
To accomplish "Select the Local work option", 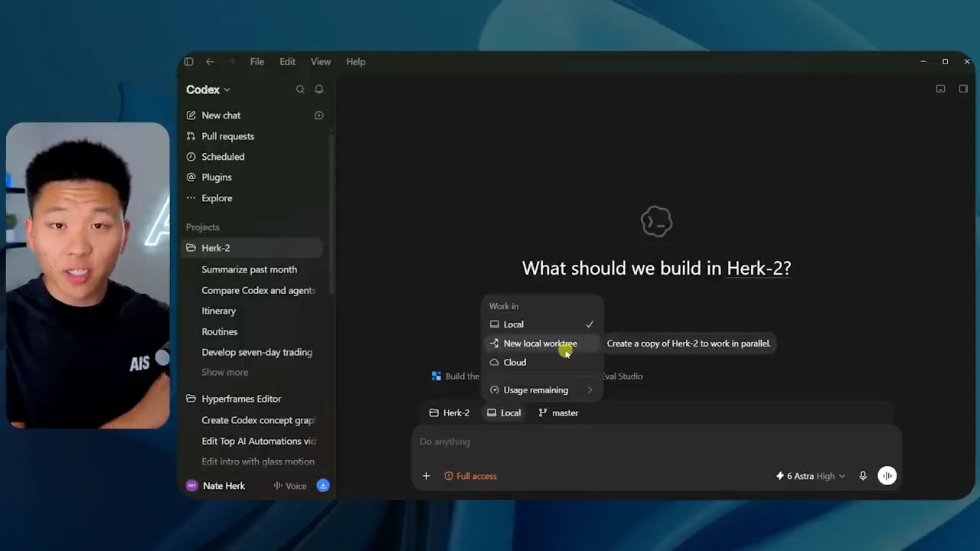I will coord(541,324).
